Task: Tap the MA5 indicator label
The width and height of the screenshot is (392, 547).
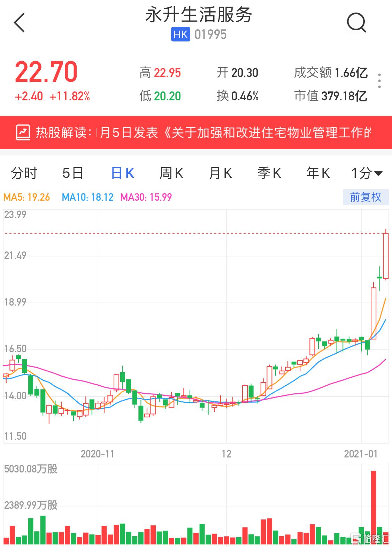Action: pyautogui.click(x=27, y=197)
